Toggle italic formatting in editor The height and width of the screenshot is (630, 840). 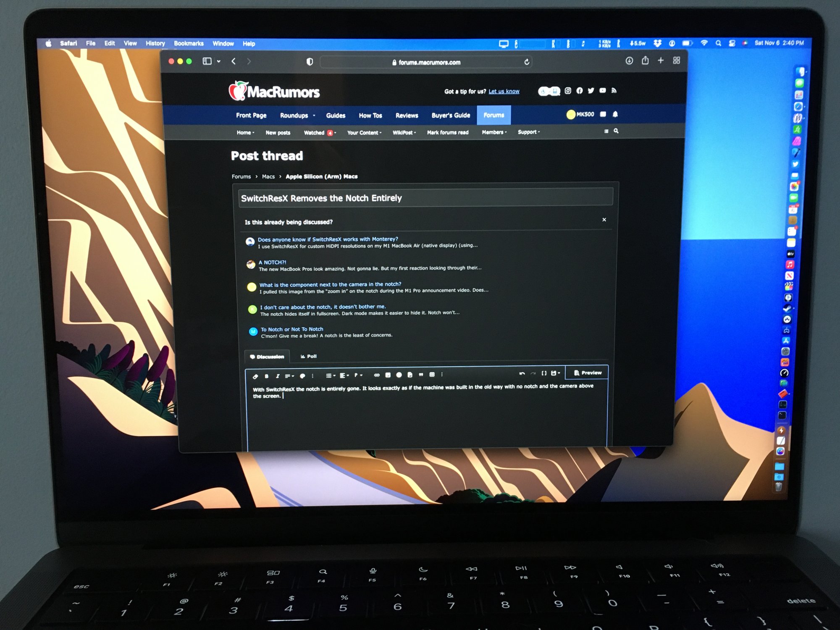(278, 376)
